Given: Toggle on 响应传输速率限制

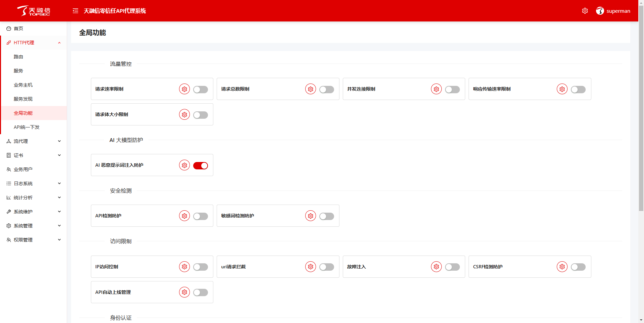Looking at the screenshot, I should (578, 90).
